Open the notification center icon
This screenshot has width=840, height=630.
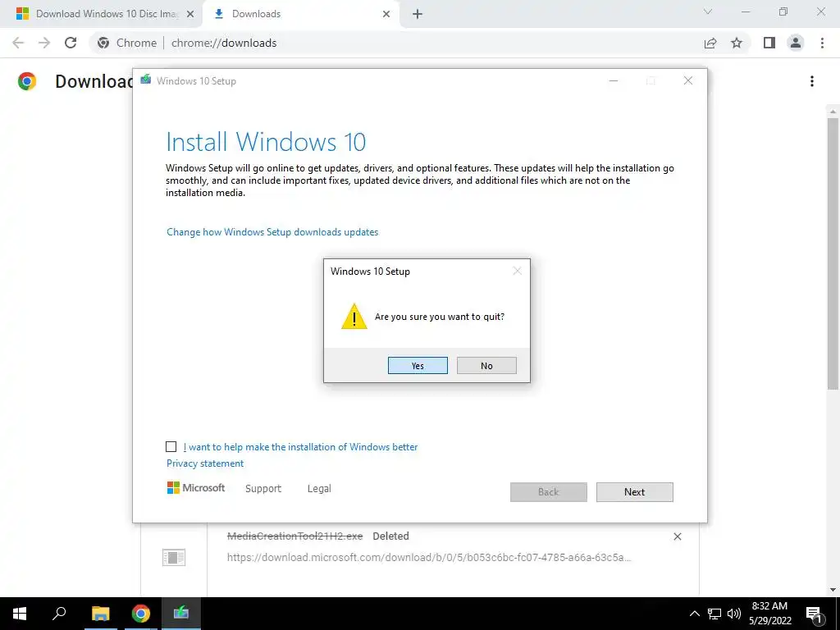tap(814, 614)
